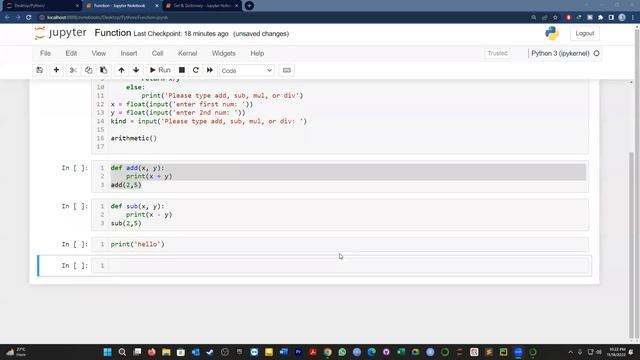Rename notebook via Function title
The image size is (640, 360).
click(x=113, y=33)
